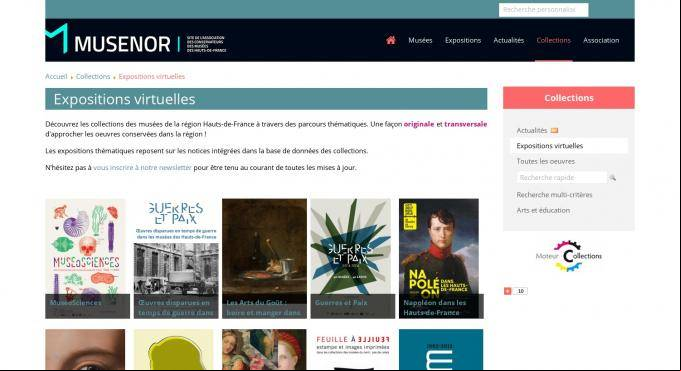The image size is (681, 371).
Task: Click the Recherche rapide input field
Action: [562, 178]
